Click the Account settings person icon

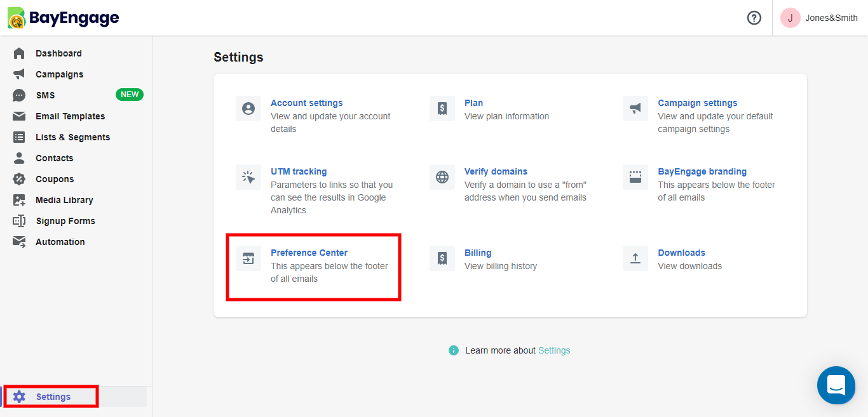pyautogui.click(x=248, y=109)
